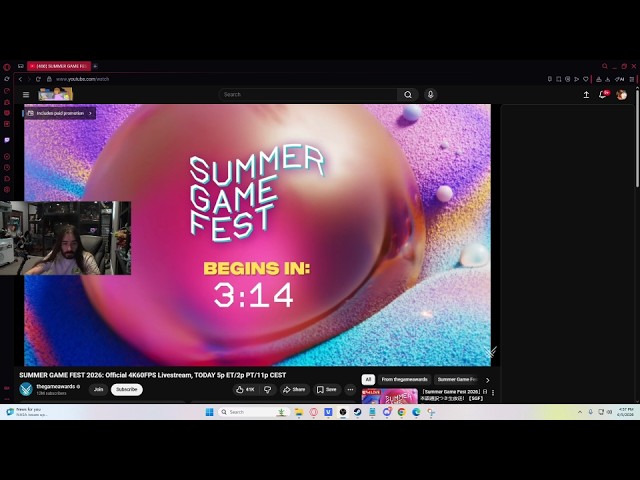Open Opera easy setup menu icon
The image size is (640, 480).
(632, 79)
